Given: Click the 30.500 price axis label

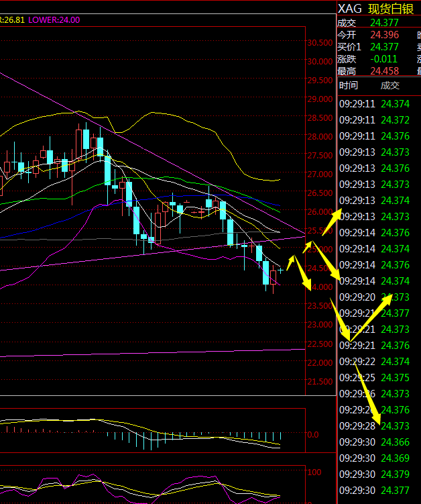Looking at the screenshot, I should (320, 42).
